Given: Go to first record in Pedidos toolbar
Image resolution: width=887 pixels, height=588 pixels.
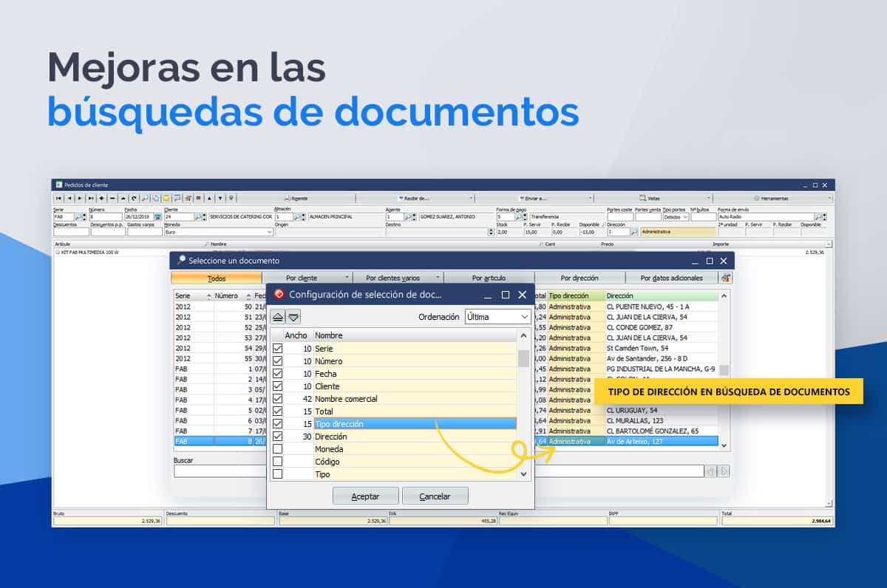Looking at the screenshot, I should [x=58, y=198].
